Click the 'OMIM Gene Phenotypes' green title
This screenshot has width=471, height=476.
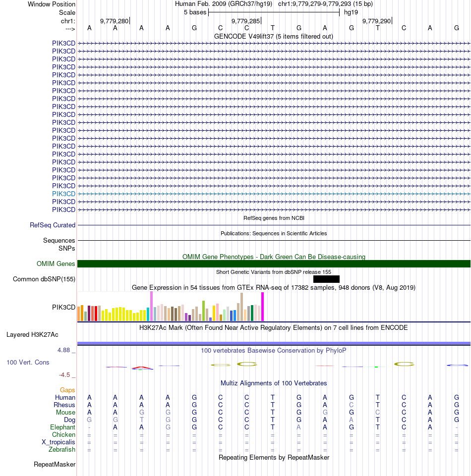point(274,257)
